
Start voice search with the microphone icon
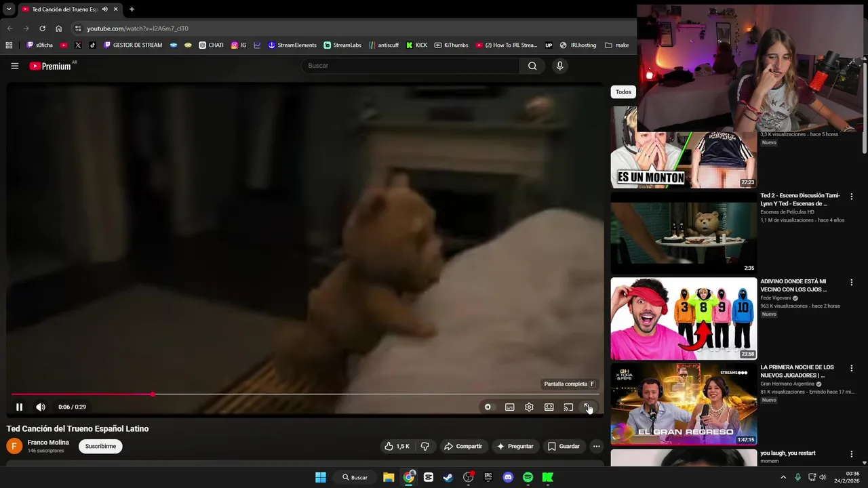[x=559, y=66]
